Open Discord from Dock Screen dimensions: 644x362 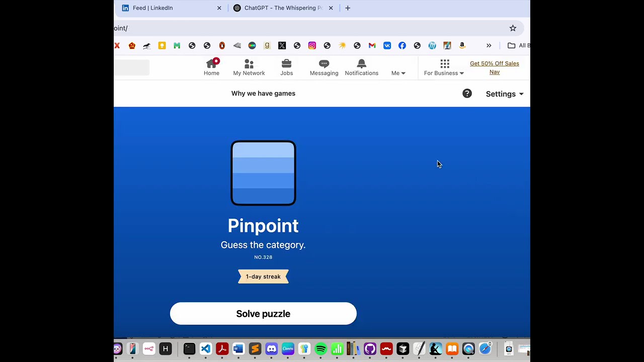click(x=271, y=349)
